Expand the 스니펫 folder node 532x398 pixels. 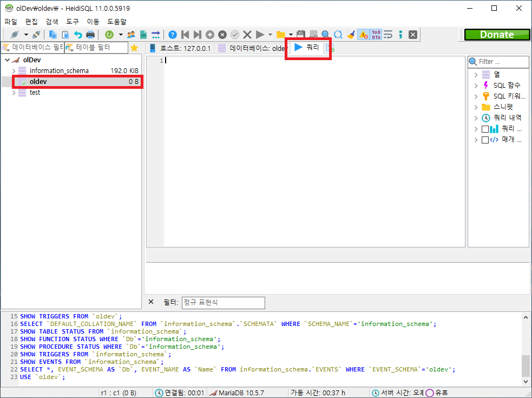476,107
